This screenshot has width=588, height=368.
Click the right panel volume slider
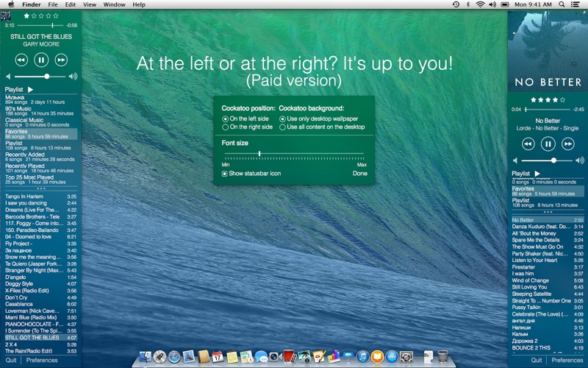click(x=547, y=160)
